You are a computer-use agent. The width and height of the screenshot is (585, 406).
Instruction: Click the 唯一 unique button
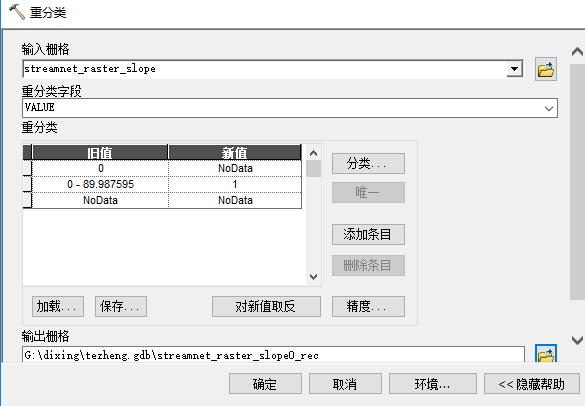coord(368,193)
